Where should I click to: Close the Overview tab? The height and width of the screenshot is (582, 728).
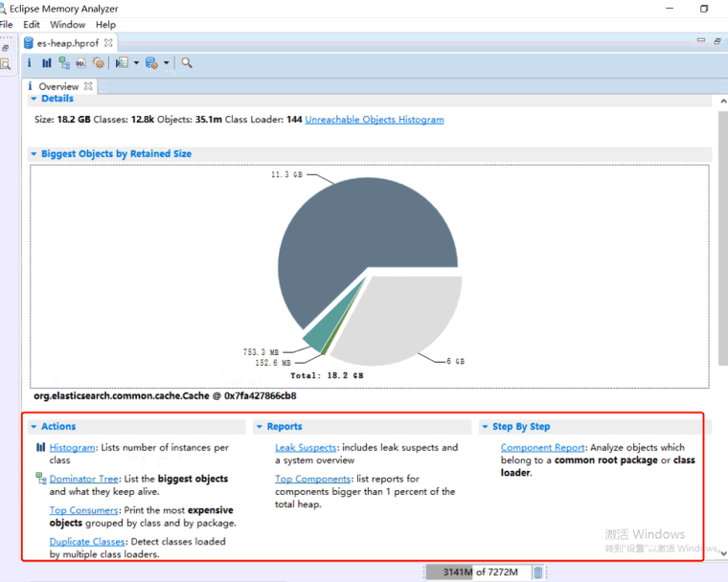click(x=88, y=86)
